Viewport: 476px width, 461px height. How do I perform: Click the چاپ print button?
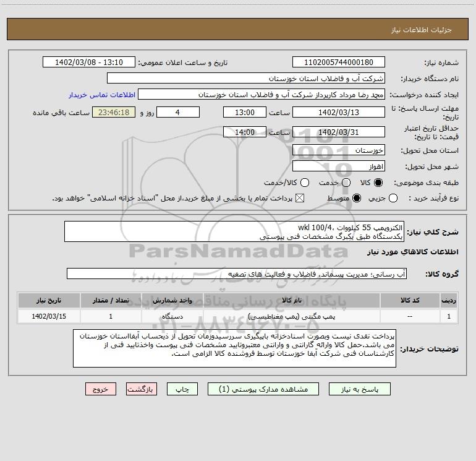182,389
